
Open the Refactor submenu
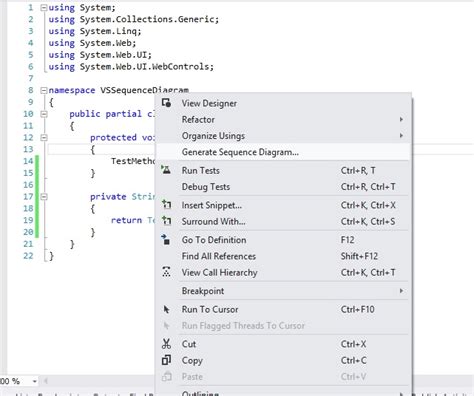point(283,119)
